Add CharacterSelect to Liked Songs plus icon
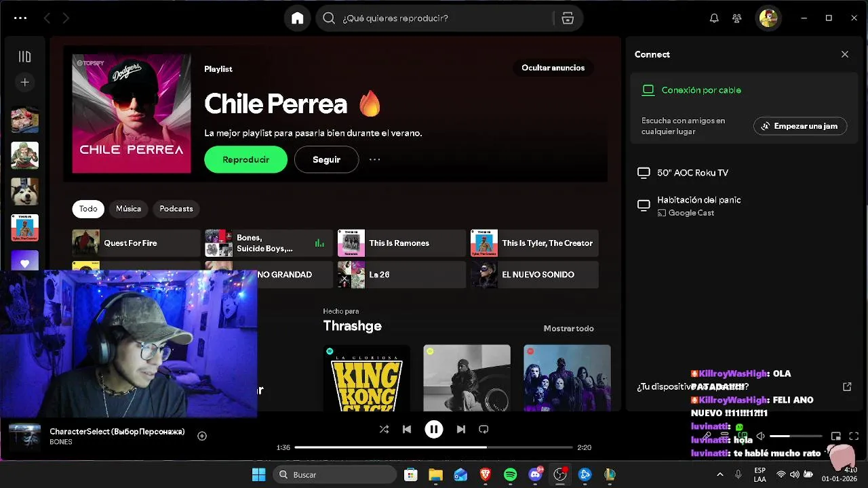This screenshot has height=488, width=868. point(201,436)
